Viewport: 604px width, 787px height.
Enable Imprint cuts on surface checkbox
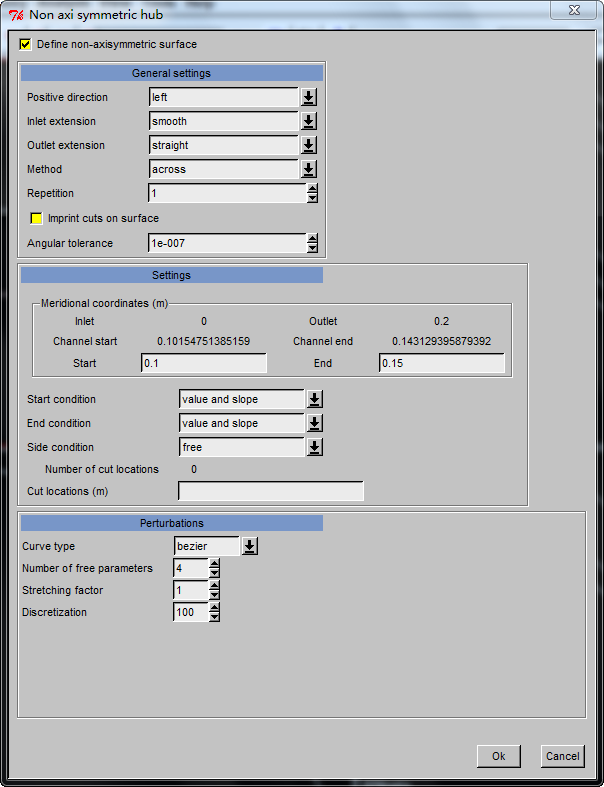point(36,218)
